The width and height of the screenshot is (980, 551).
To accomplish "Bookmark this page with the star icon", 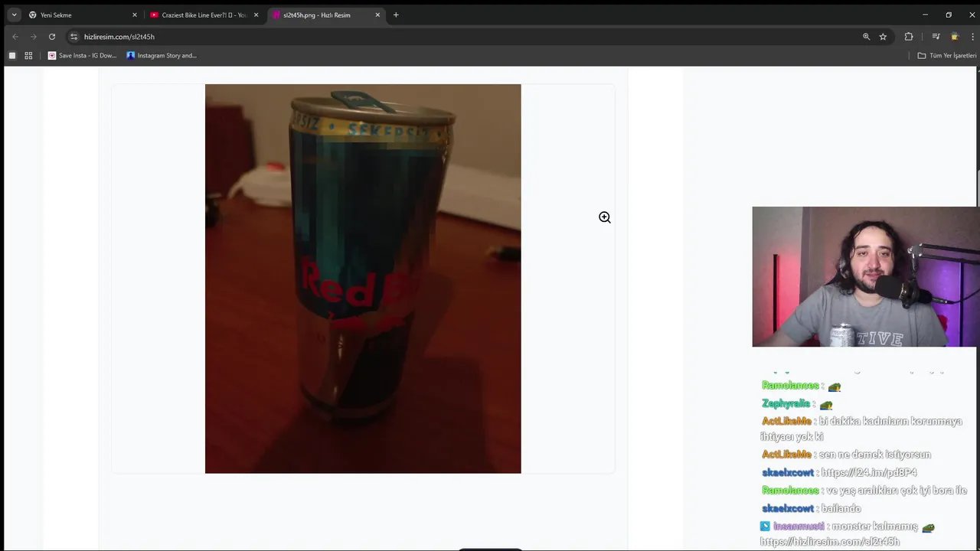I will click(883, 37).
